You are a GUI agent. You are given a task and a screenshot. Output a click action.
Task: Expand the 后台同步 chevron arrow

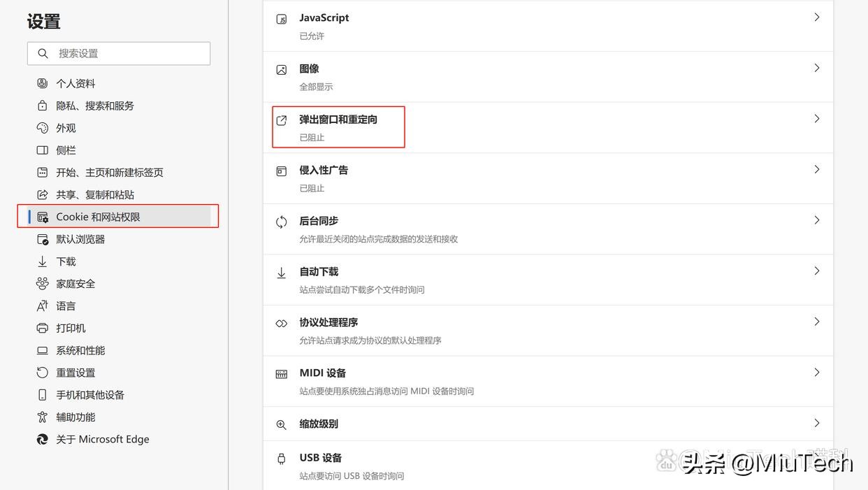pos(816,220)
